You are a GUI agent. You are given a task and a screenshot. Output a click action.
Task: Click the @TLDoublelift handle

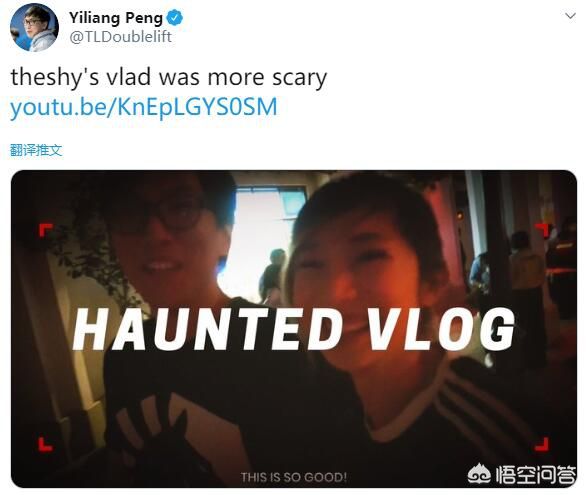[120, 37]
